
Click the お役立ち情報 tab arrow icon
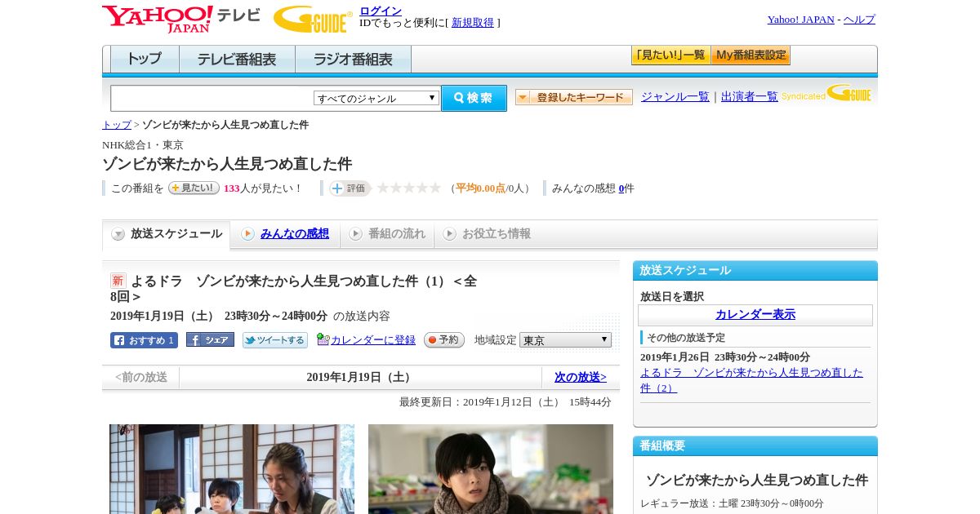tap(449, 234)
